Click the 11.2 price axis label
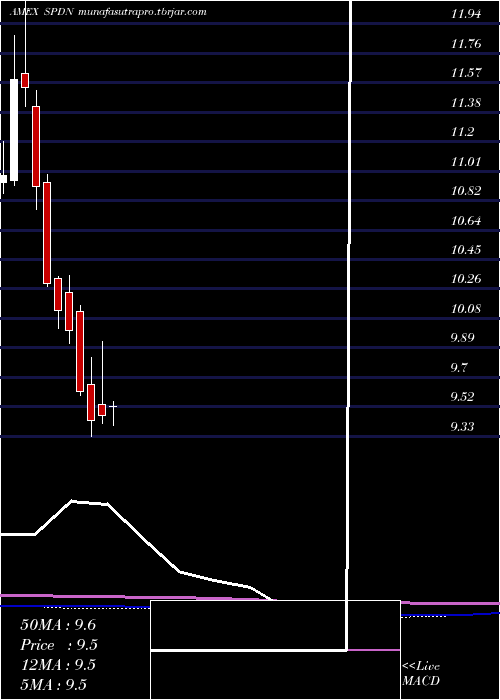This screenshot has height=700, width=500. (x=462, y=132)
